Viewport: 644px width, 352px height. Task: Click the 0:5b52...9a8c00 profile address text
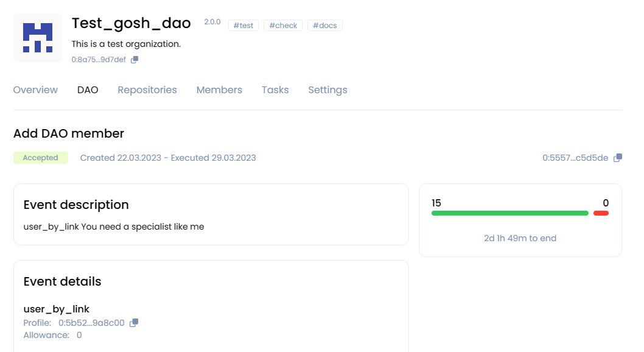(x=91, y=323)
